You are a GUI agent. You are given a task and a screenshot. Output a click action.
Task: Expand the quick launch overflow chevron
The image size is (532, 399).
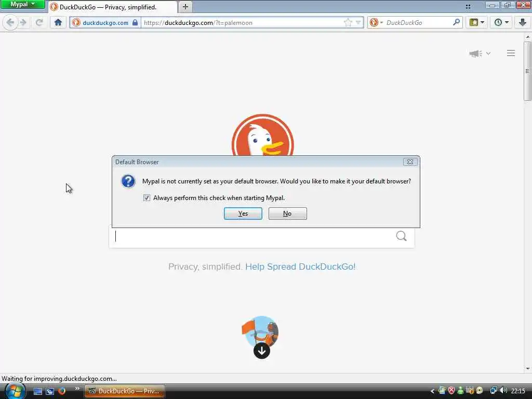pos(77,389)
